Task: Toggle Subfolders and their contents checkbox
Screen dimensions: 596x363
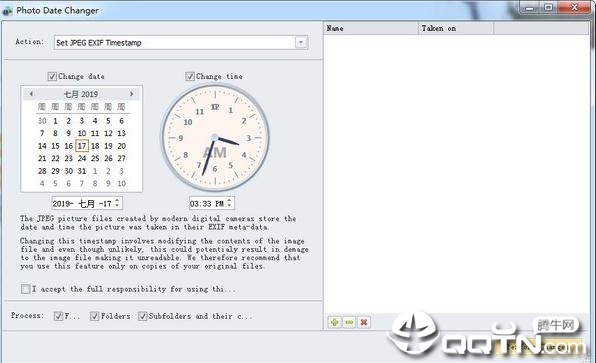Action: coord(143,316)
